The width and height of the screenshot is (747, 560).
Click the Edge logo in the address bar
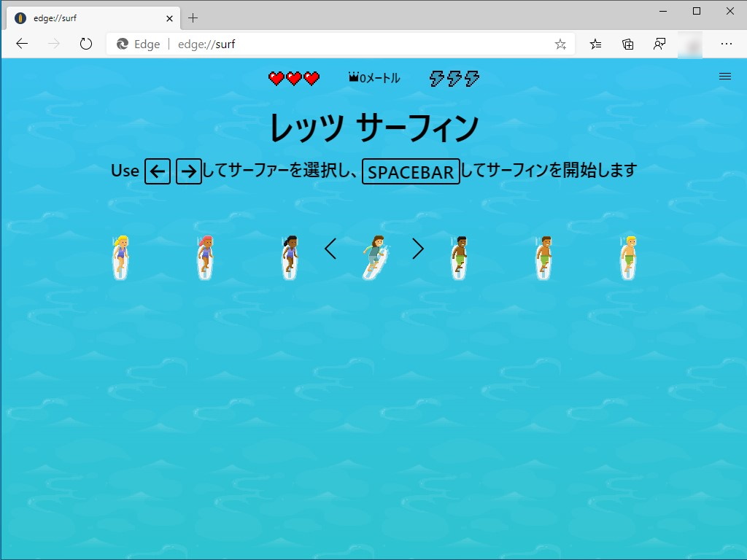[121, 44]
